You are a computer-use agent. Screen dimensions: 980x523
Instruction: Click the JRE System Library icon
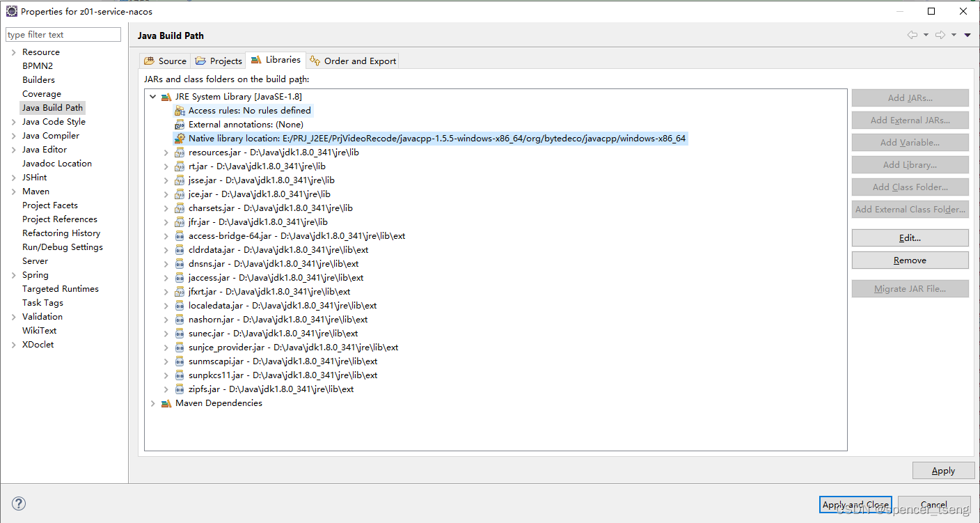[x=166, y=96]
